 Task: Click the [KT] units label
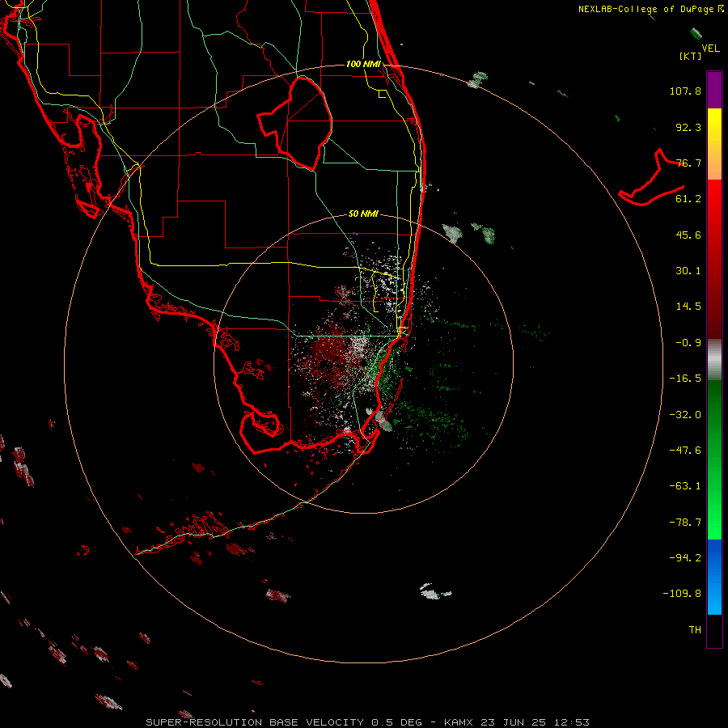coord(691,56)
